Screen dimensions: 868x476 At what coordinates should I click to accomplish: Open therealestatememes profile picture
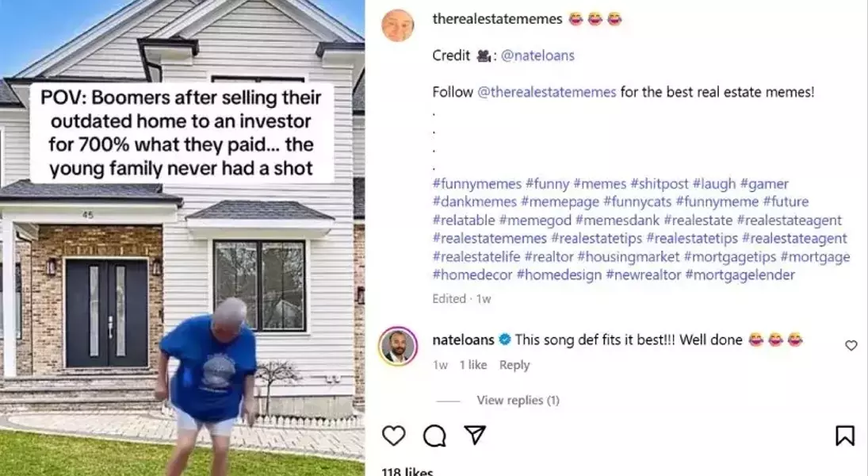click(x=397, y=25)
